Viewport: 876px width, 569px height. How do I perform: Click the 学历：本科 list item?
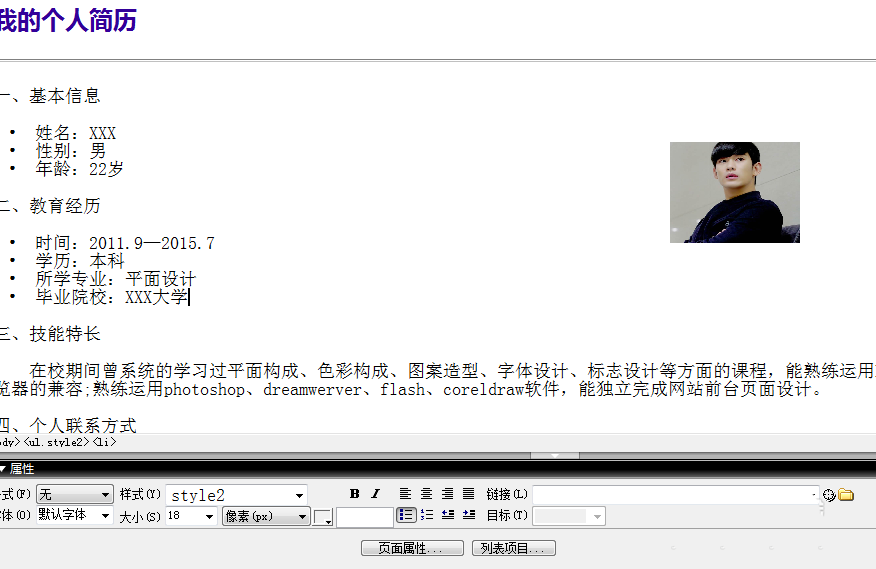pyautogui.click(x=80, y=261)
